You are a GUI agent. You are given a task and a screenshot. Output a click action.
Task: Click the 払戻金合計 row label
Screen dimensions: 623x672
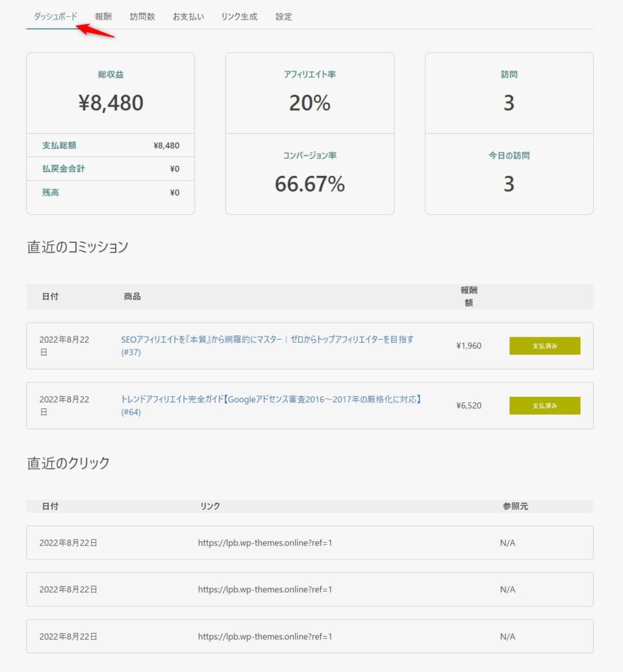click(63, 169)
